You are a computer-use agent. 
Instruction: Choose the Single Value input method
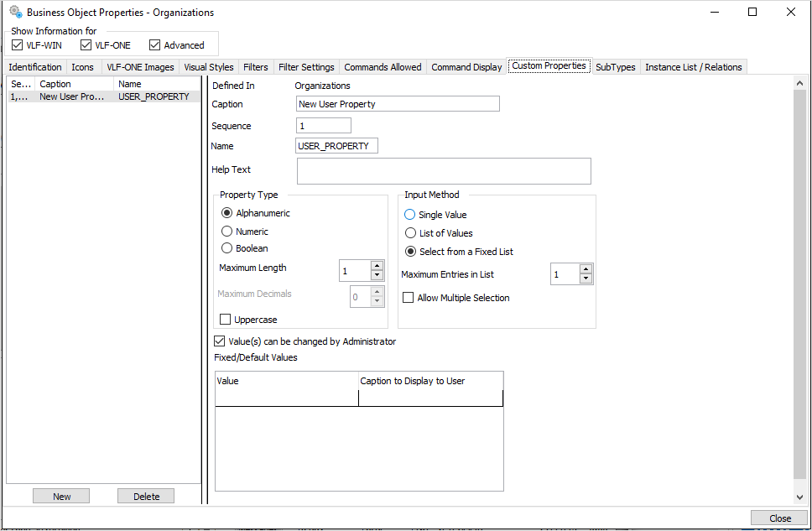coord(409,215)
